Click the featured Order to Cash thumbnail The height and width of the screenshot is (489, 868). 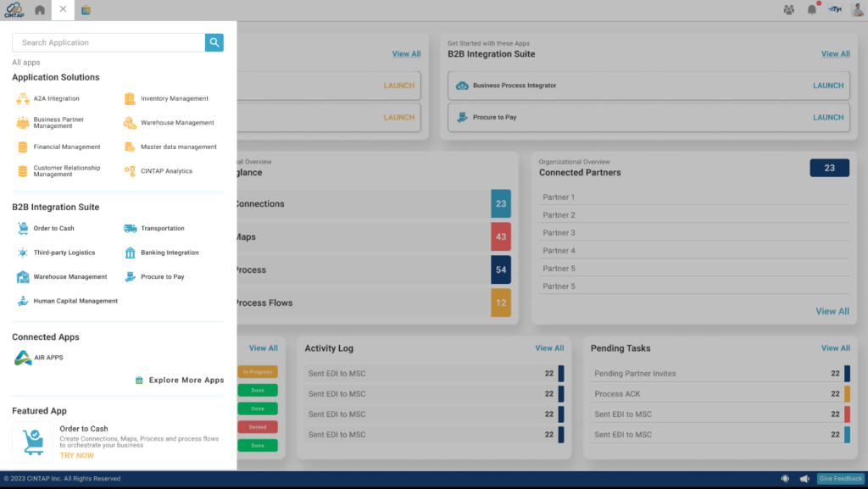[x=33, y=442]
